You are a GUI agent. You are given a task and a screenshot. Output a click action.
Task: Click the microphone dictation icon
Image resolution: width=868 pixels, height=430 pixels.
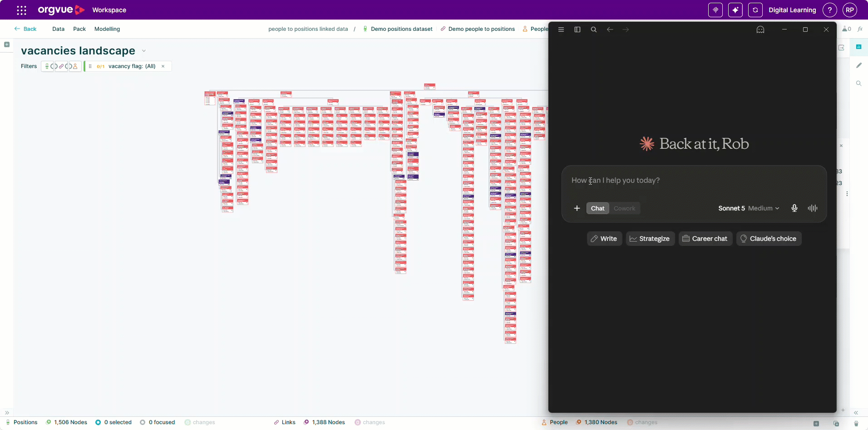[794, 208]
